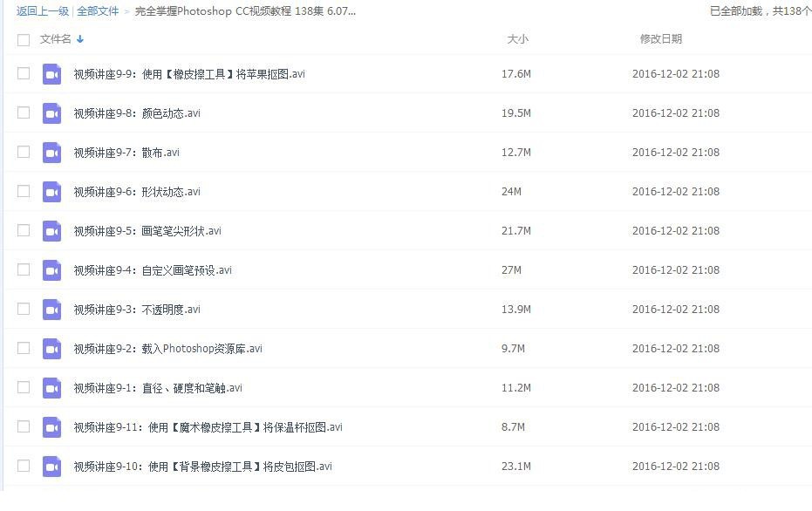Screen dimensions: 812x511
Task: Click video icon for 视频讲座9-4 自定义画笔预设
Action: [x=51, y=270]
